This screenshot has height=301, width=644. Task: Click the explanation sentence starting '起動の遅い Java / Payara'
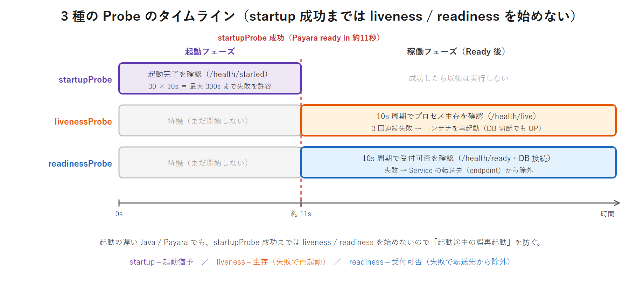pyautogui.click(x=321, y=242)
